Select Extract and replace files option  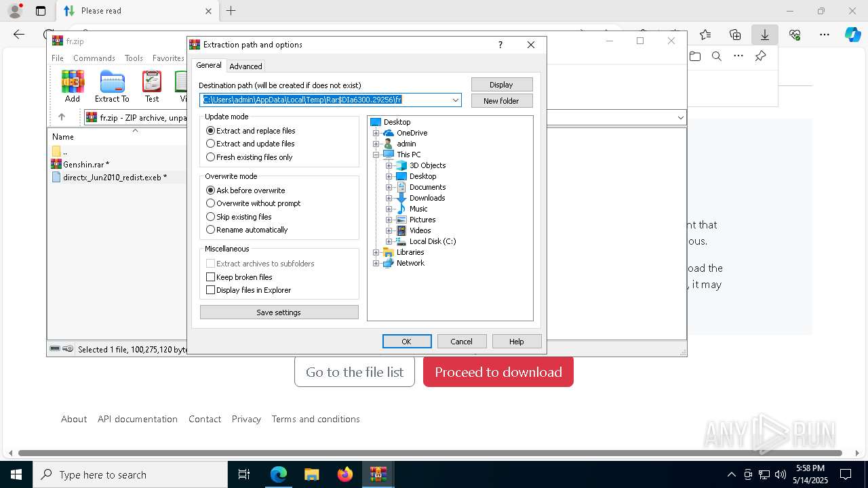coord(251,131)
